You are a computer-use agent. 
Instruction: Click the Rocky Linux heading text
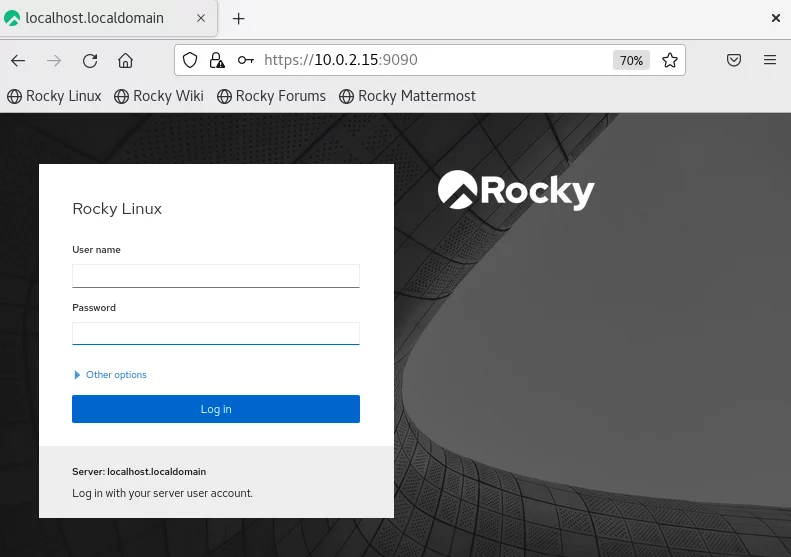point(117,209)
